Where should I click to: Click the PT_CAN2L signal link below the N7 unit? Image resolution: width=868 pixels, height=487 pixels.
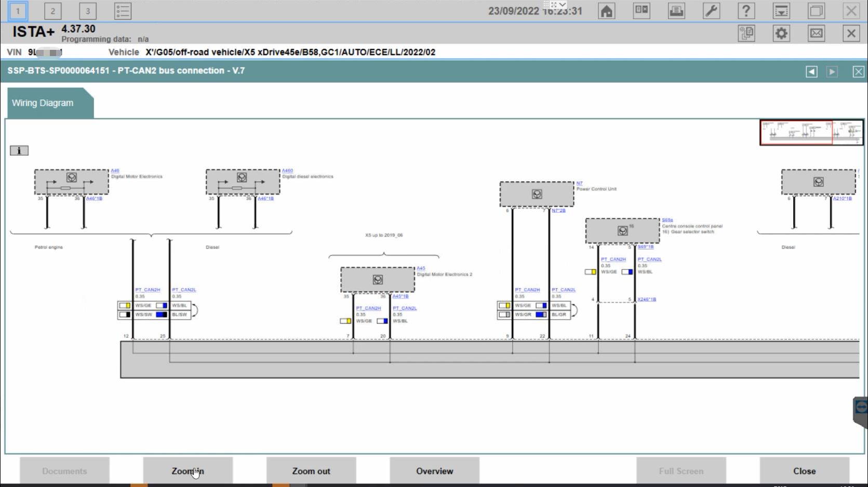(x=564, y=290)
